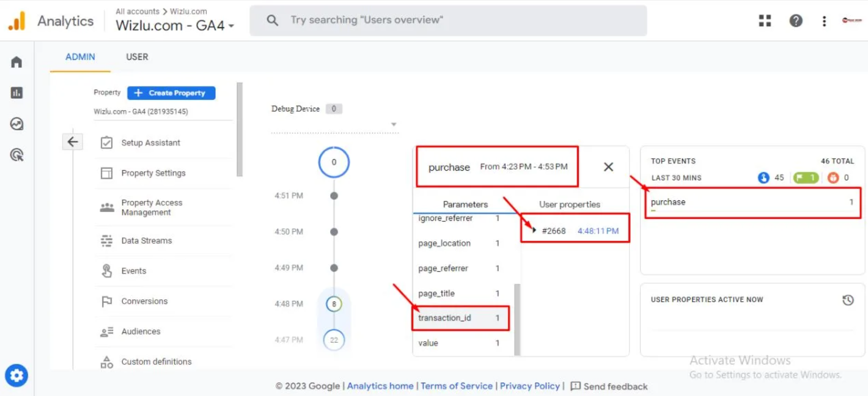Open the Privacy Policy link

click(530, 386)
